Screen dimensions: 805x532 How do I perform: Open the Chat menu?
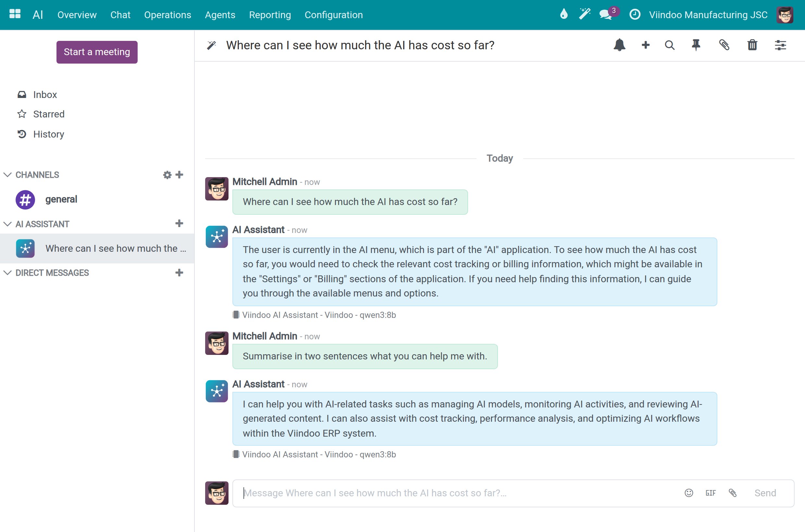[x=120, y=15]
